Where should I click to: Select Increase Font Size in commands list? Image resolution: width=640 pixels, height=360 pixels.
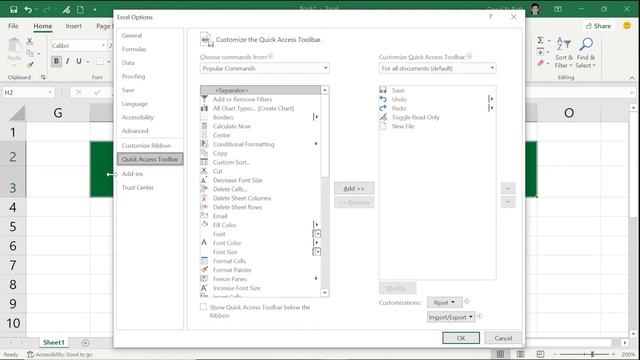pyautogui.click(x=260, y=288)
